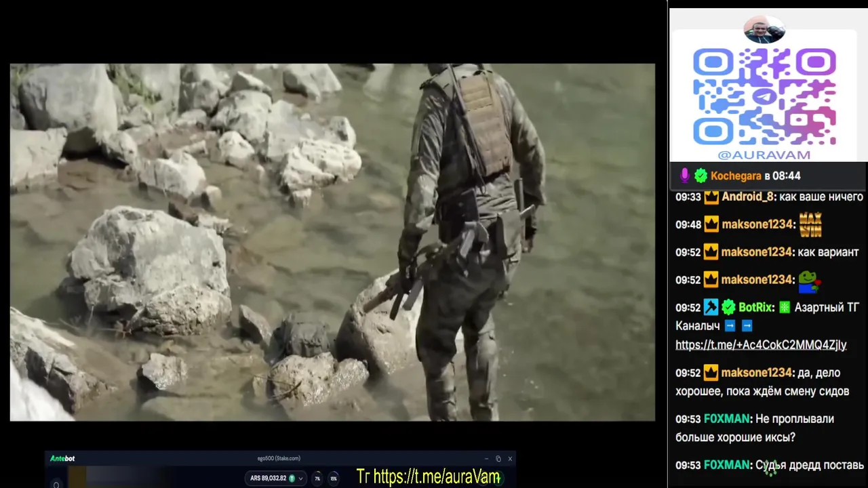Viewport: 868px width, 488px height.
Task: Open the ARS 89,032.82 balance dropdown
Action: [x=277, y=478]
